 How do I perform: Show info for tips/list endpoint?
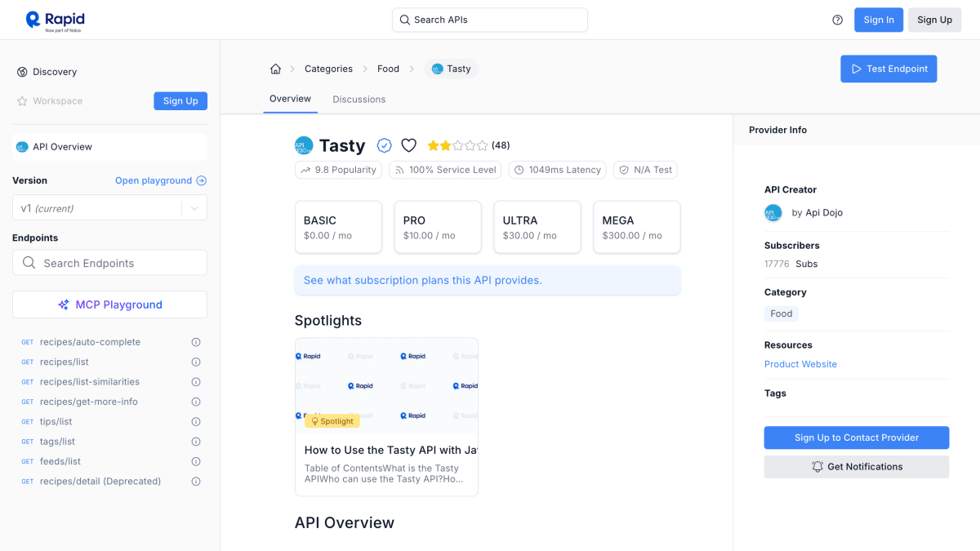pyautogui.click(x=196, y=422)
